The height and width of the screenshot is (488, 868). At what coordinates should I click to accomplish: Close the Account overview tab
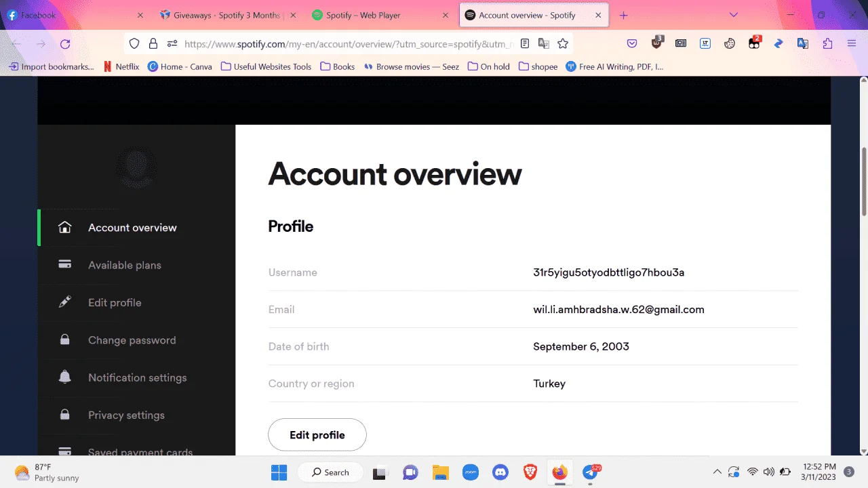598,15
